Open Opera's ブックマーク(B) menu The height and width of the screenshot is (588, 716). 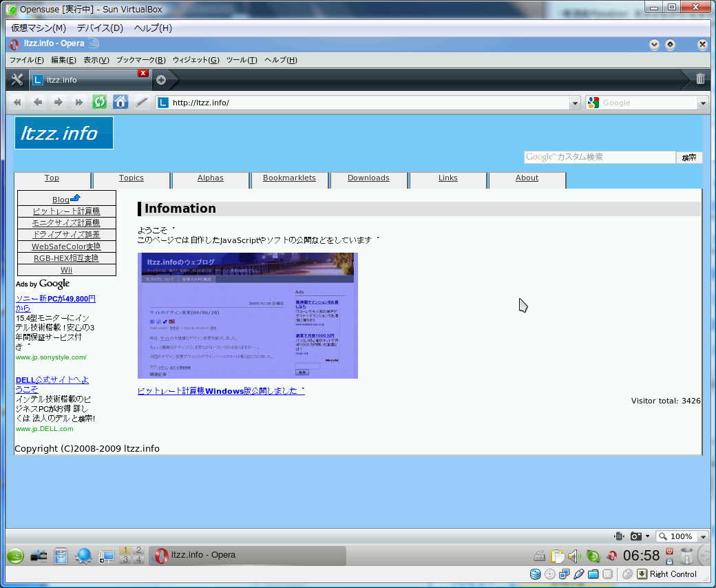tap(140, 60)
